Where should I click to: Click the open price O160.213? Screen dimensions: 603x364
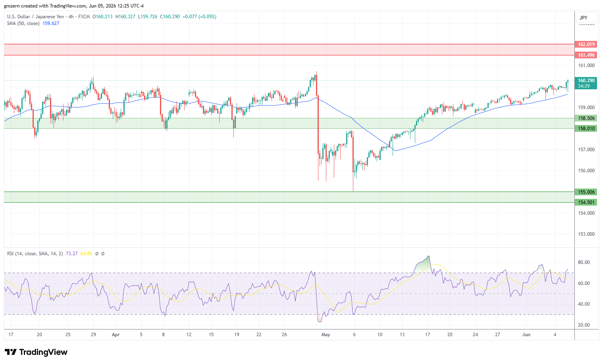coord(102,17)
